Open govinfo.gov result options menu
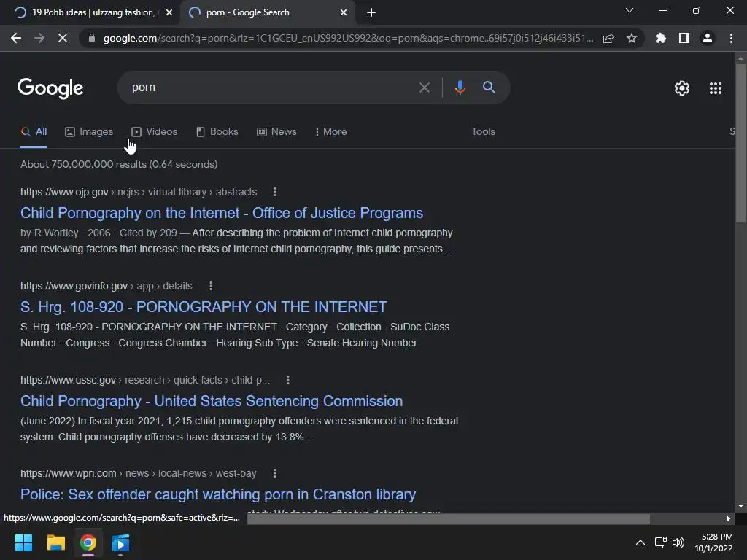747x560 pixels. click(x=211, y=286)
